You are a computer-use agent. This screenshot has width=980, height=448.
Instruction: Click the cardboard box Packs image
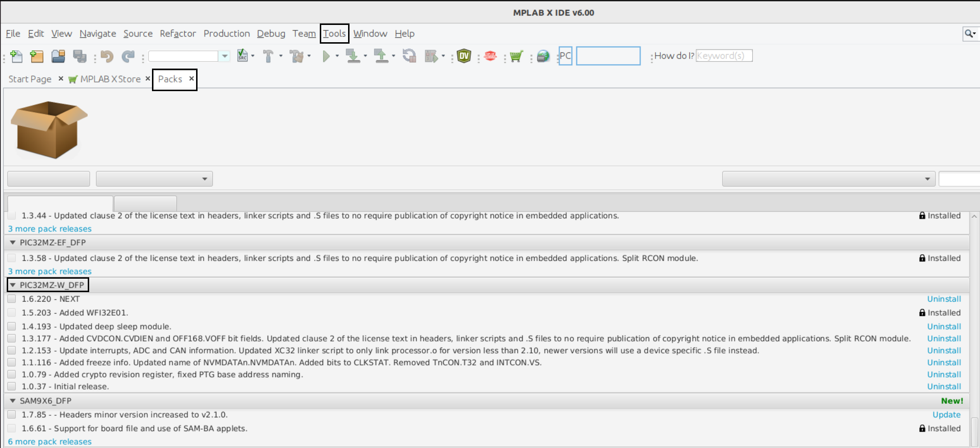[49, 130]
